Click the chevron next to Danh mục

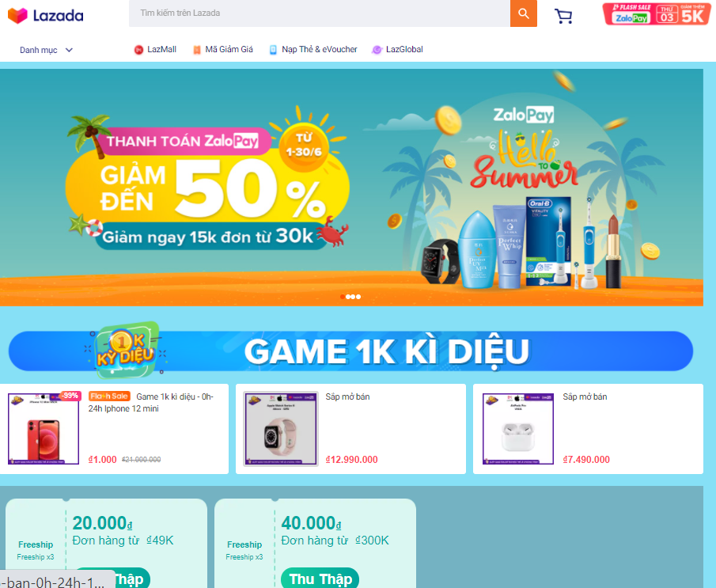click(x=69, y=50)
